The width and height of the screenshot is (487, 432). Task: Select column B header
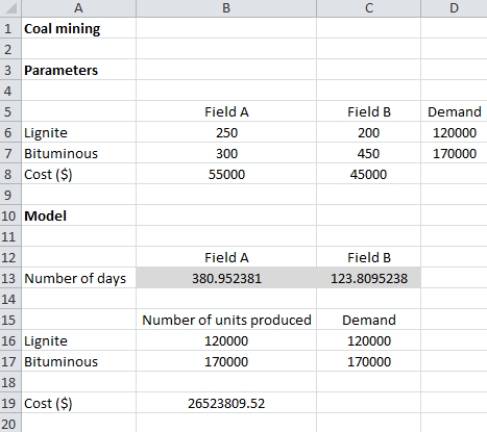[226, 8]
